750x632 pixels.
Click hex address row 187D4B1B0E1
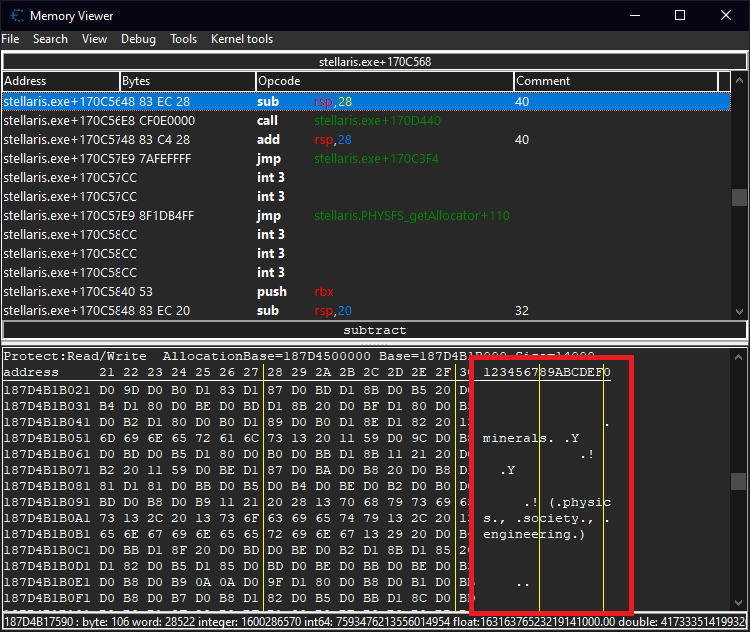47,582
